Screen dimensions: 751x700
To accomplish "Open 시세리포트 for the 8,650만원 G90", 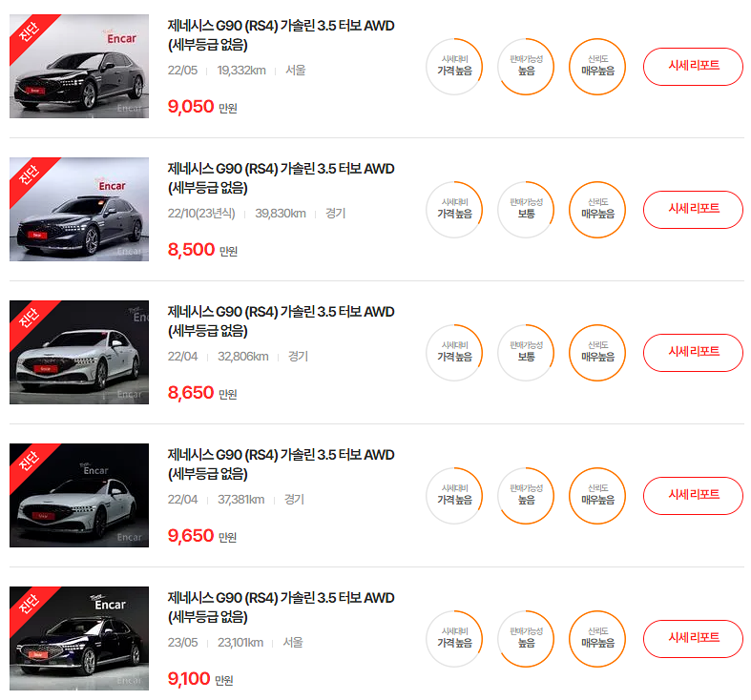I will (x=693, y=353).
